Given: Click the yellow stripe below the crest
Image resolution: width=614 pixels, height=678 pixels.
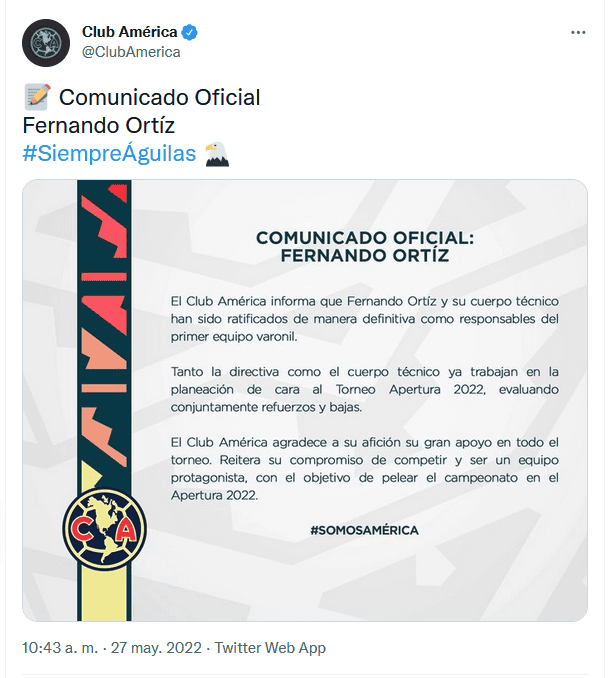Looking at the screenshot, I should tap(104, 597).
